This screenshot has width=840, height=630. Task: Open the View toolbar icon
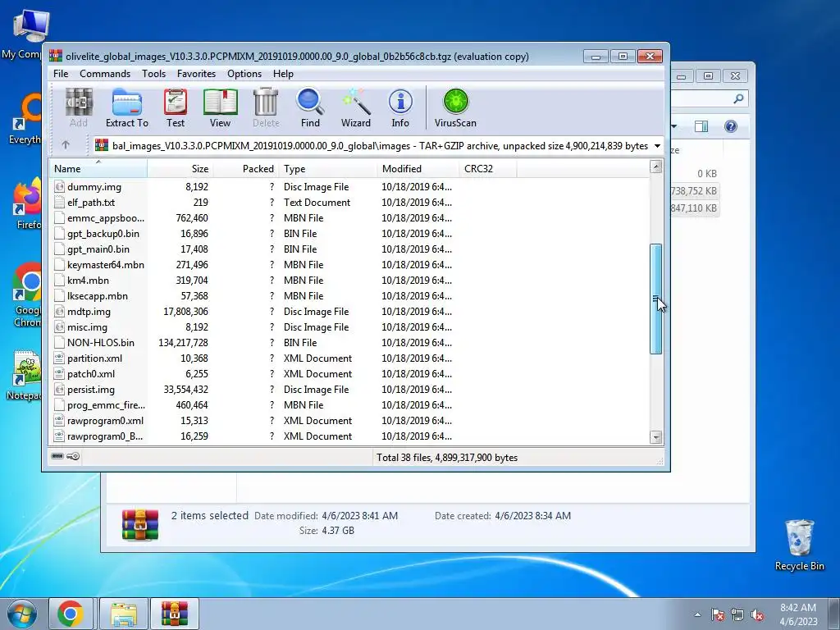coord(220,107)
